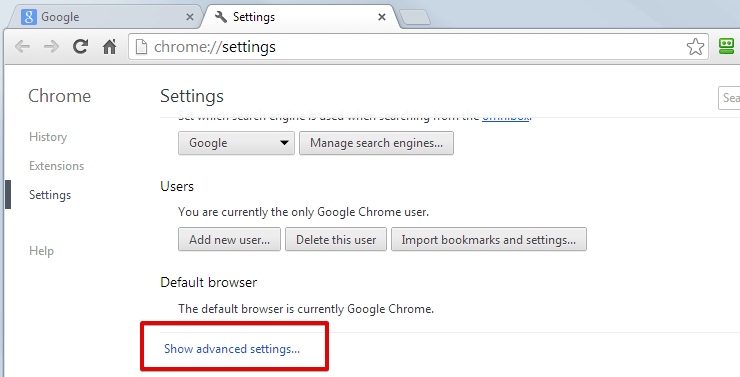The height and width of the screenshot is (377, 740).
Task: Click Manage search engines button
Action: (376, 143)
